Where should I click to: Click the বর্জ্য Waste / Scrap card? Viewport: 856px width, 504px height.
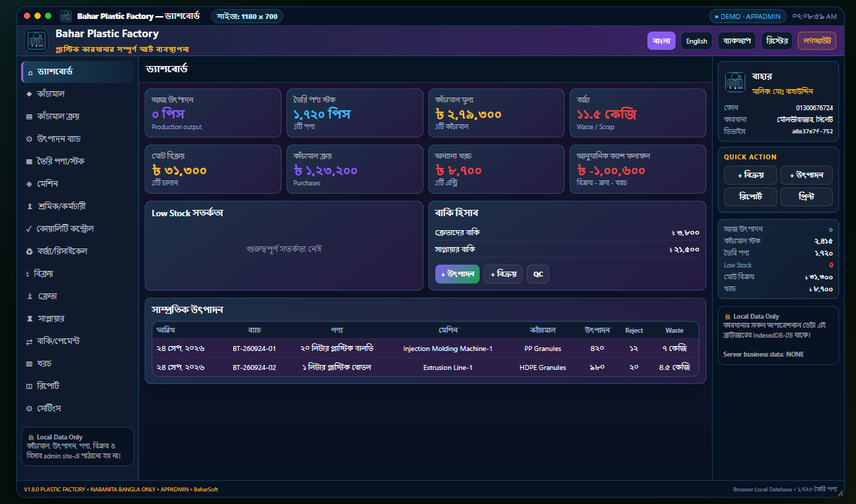[638, 113]
